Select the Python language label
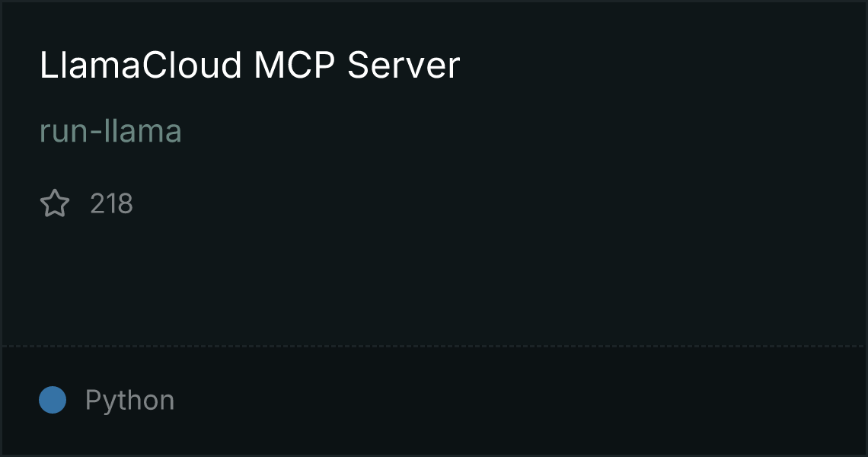 (129, 400)
